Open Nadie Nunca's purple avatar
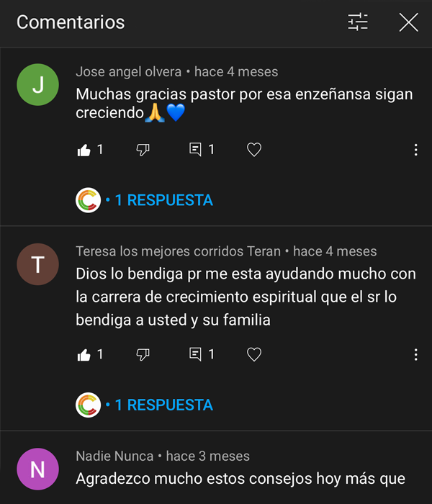Image resolution: width=432 pixels, height=504 pixels. 37,469
